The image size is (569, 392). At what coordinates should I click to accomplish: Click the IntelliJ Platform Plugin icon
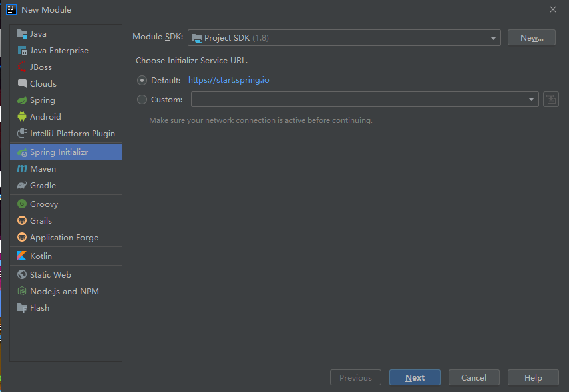[22, 133]
